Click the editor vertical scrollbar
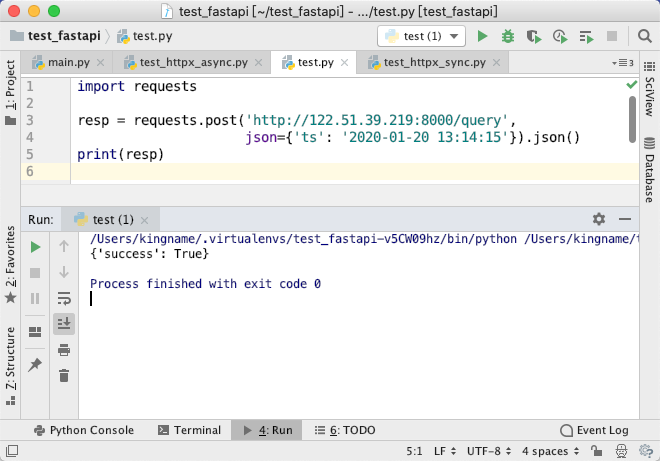This screenshot has width=660, height=461. coord(632,120)
